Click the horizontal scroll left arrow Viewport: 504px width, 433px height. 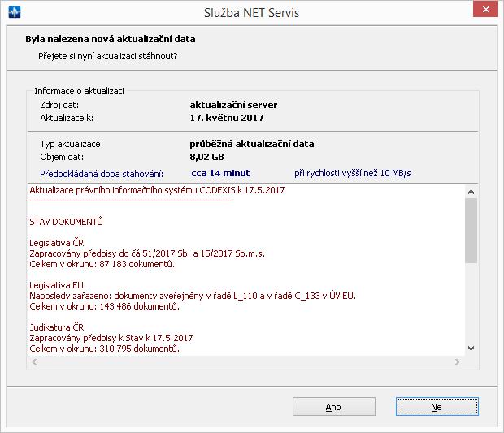[34, 362]
